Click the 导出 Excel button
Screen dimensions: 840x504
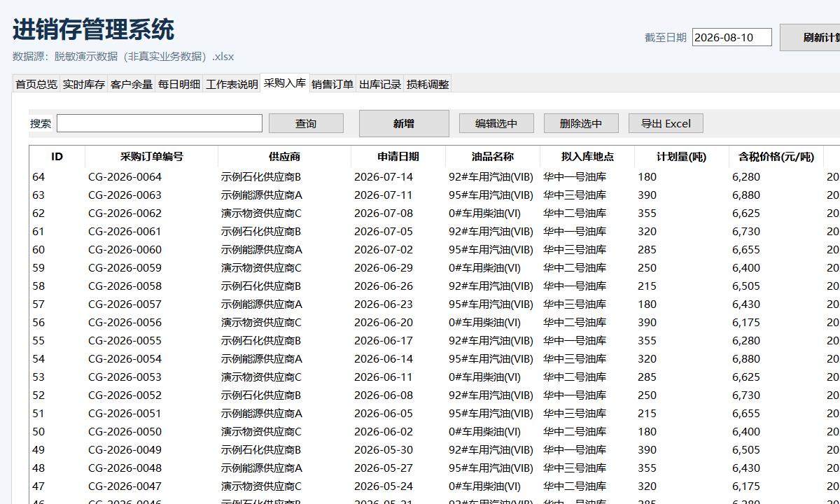666,123
